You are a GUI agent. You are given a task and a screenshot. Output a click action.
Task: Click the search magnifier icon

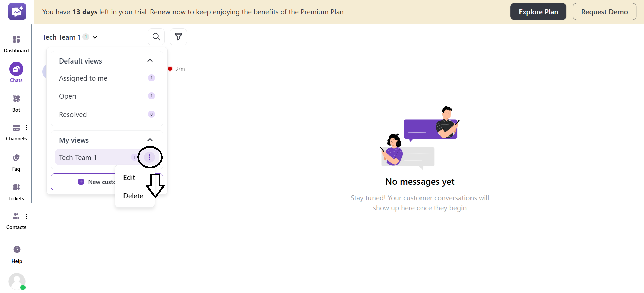pyautogui.click(x=156, y=37)
